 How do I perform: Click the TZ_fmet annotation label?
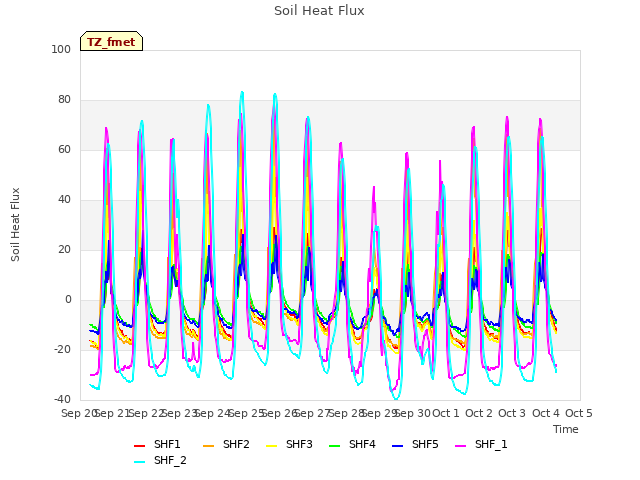tap(111, 42)
